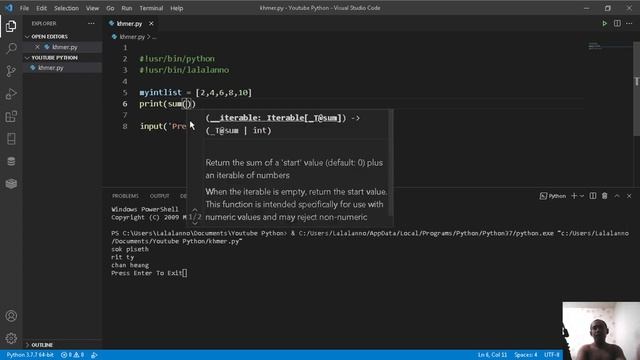
Task: Open editor More Actions menu
Action: click(x=629, y=24)
